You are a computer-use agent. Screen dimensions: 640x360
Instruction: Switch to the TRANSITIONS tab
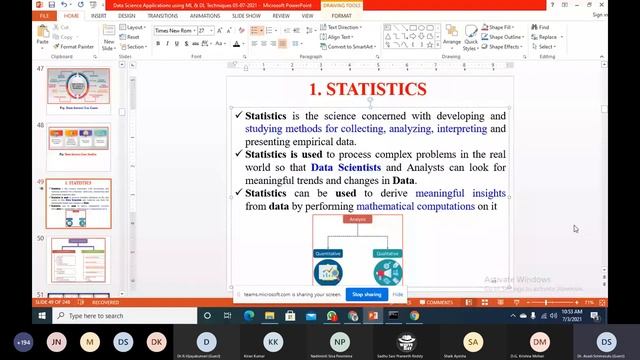pos(162,16)
